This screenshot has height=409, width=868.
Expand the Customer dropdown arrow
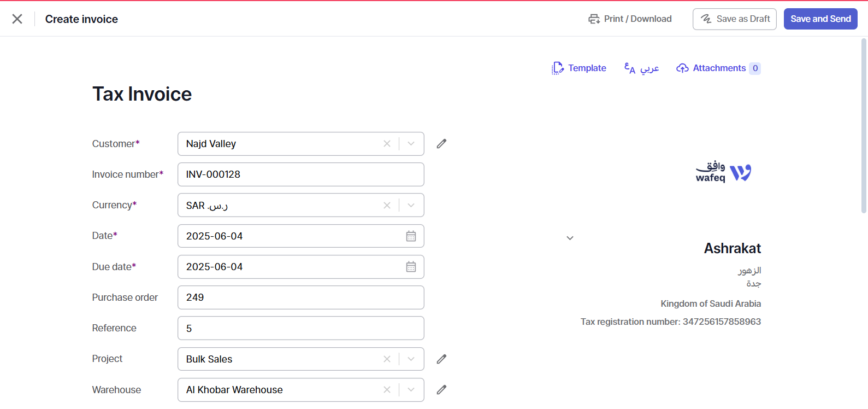411,144
